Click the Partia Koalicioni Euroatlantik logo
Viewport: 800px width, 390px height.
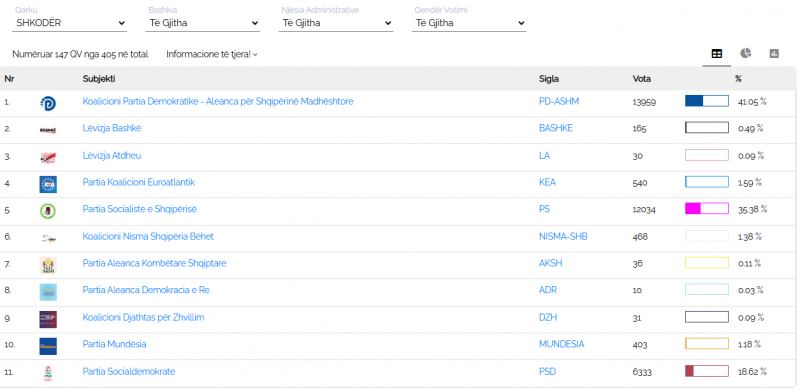coord(48,184)
